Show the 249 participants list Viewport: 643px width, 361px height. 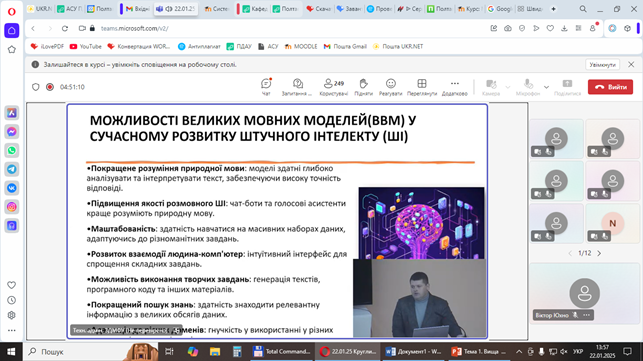(333, 87)
